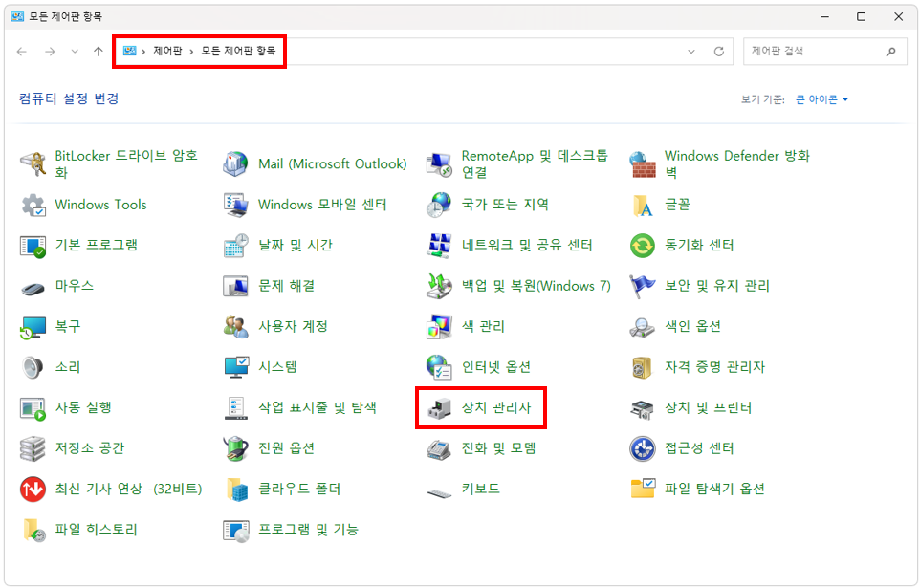920x588 pixels.
Task: Expand the address bar history dropdown
Action: click(x=691, y=52)
